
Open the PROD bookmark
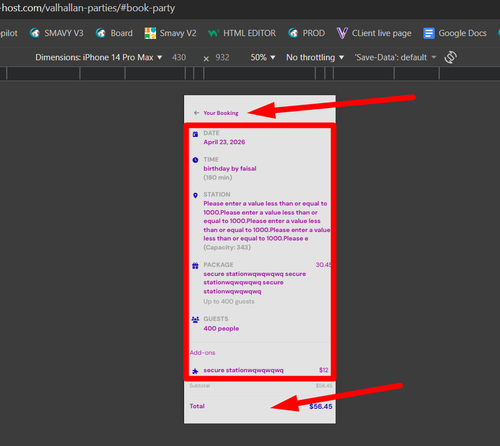point(307,33)
